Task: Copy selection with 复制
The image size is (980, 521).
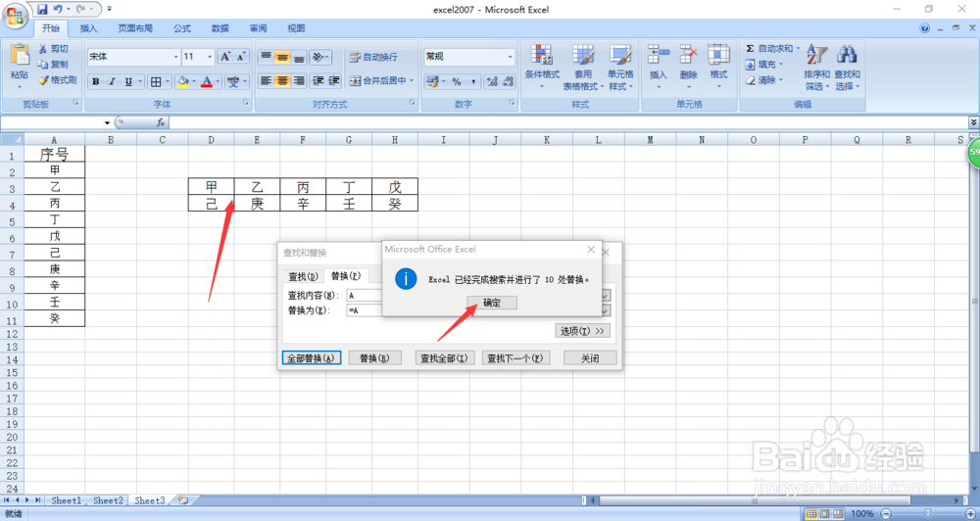Action: 53,65
